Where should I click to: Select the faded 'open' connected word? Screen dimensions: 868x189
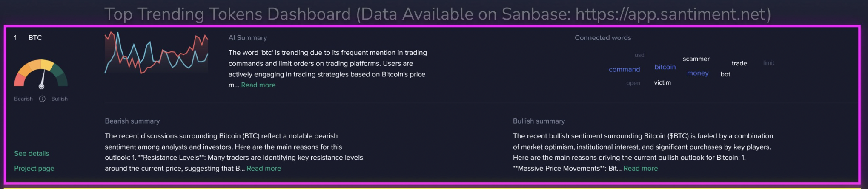[x=633, y=83]
